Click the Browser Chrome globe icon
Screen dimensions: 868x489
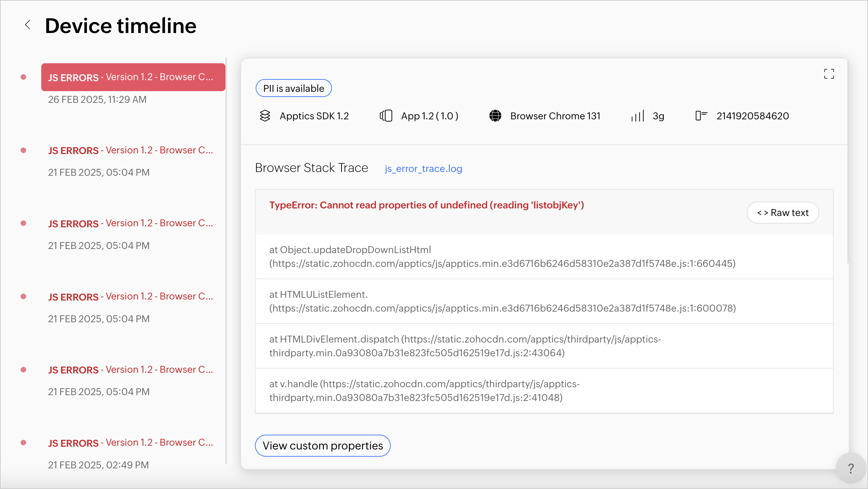point(495,116)
